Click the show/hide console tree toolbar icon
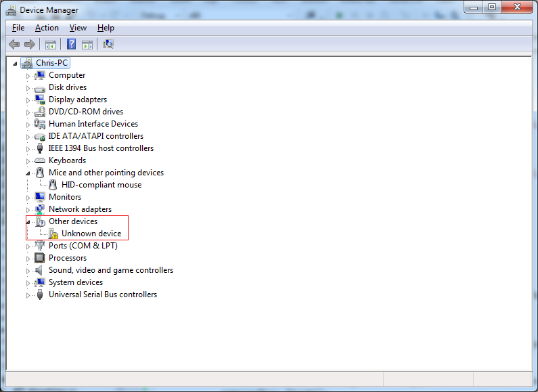 click(x=51, y=44)
